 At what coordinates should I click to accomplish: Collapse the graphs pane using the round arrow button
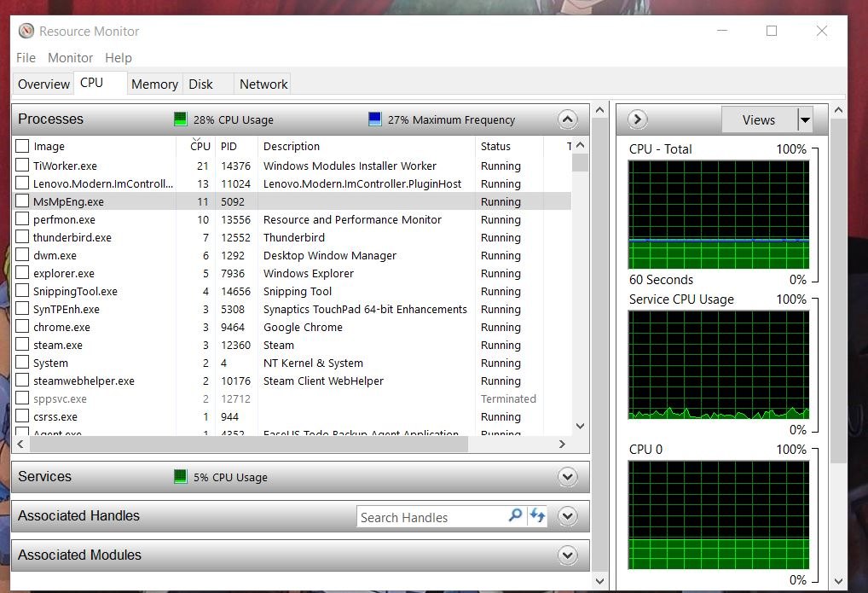[637, 119]
